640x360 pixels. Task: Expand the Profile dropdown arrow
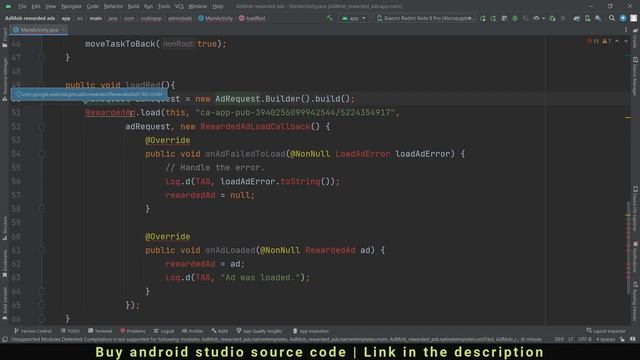click(543, 18)
